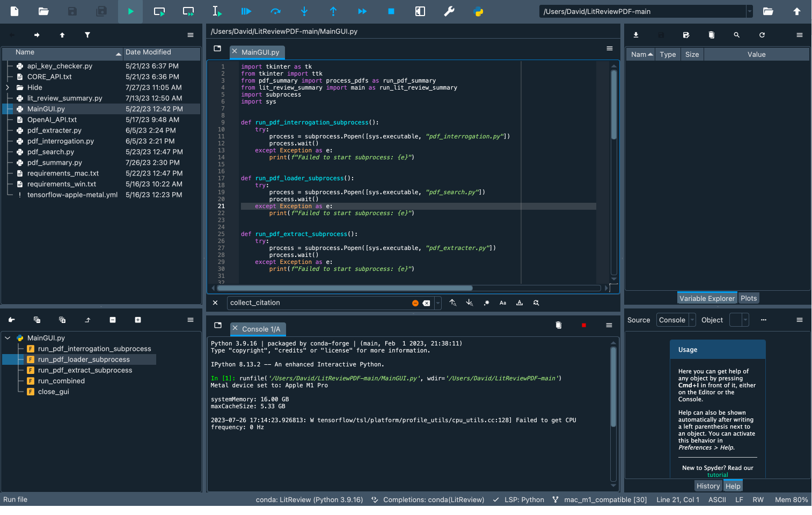Interrupt the kernel with the red square icon

[x=583, y=325]
